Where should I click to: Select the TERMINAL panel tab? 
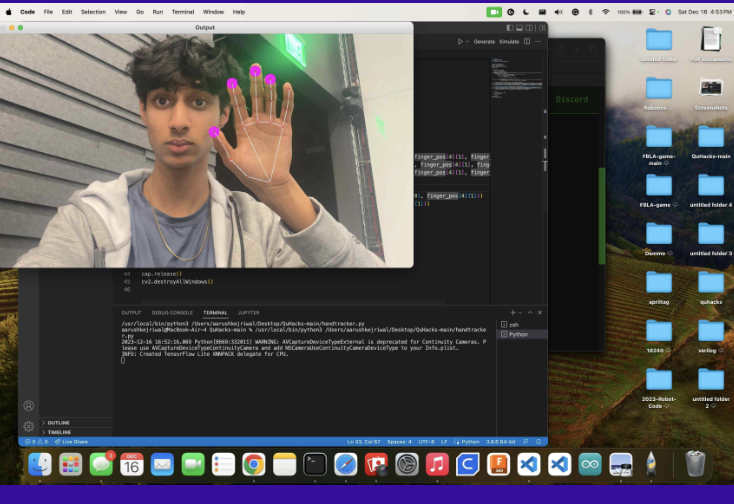(x=215, y=313)
